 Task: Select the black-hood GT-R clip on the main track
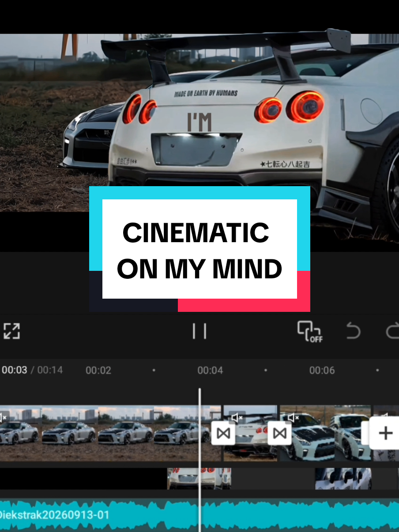pyautogui.click(x=326, y=433)
